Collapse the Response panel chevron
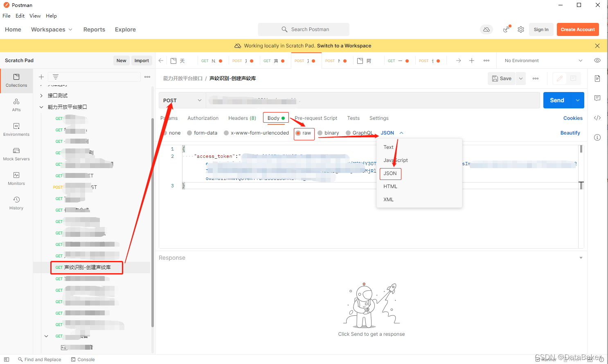Image resolution: width=608 pixels, height=364 pixels. tap(581, 258)
